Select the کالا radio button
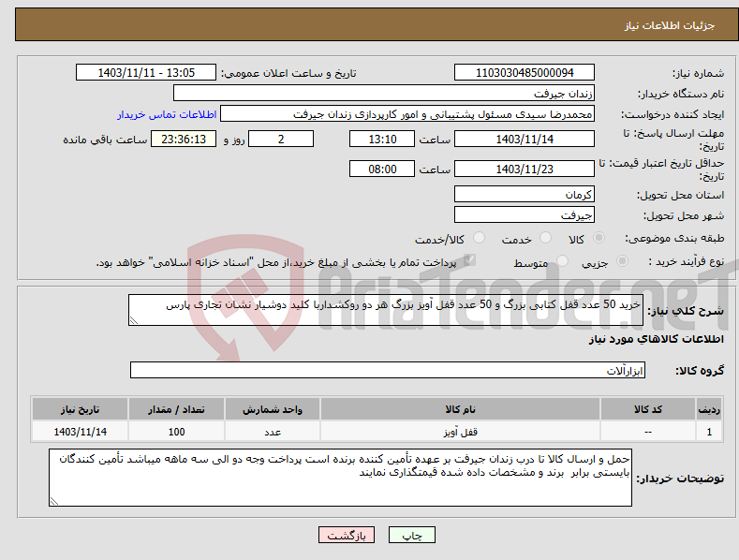The image size is (739, 560). pos(599,238)
